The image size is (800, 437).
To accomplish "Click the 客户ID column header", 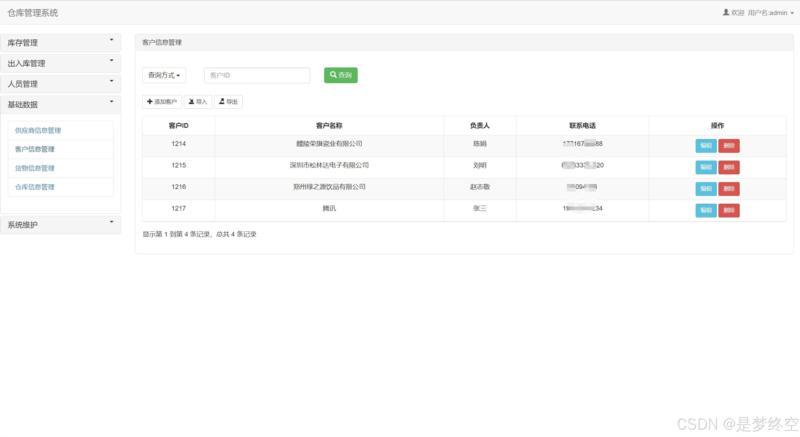I will [179, 125].
